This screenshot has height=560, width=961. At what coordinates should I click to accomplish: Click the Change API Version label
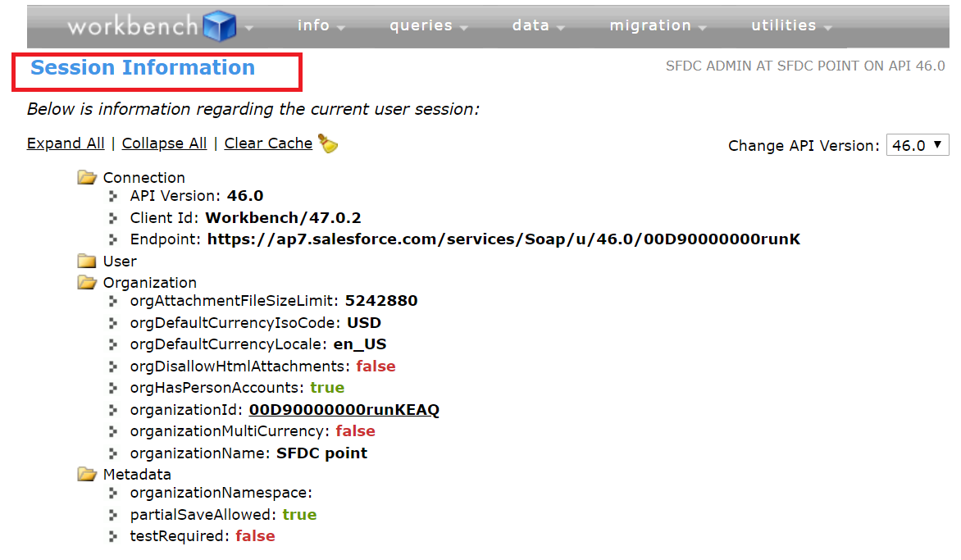(804, 146)
